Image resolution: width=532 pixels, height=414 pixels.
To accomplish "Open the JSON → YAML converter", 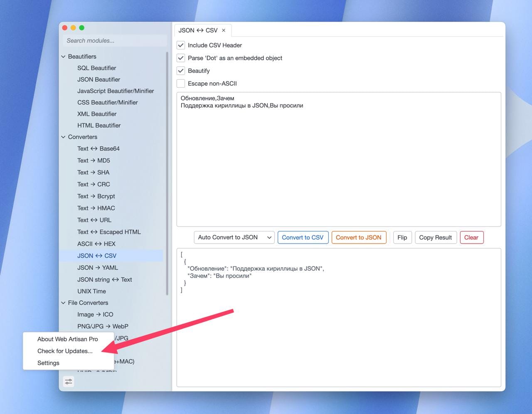I will tap(98, 268).
